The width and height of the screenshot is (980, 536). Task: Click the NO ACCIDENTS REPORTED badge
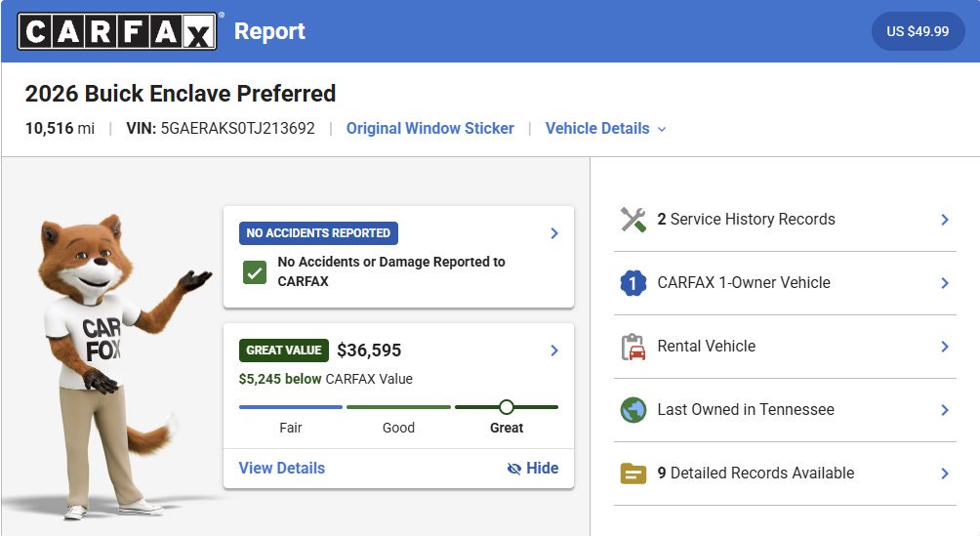click(x=318, y=233)
